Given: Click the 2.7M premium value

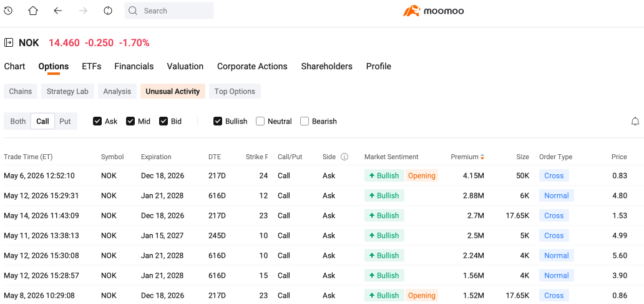Looking at the screenshot, I should point(476,215).
